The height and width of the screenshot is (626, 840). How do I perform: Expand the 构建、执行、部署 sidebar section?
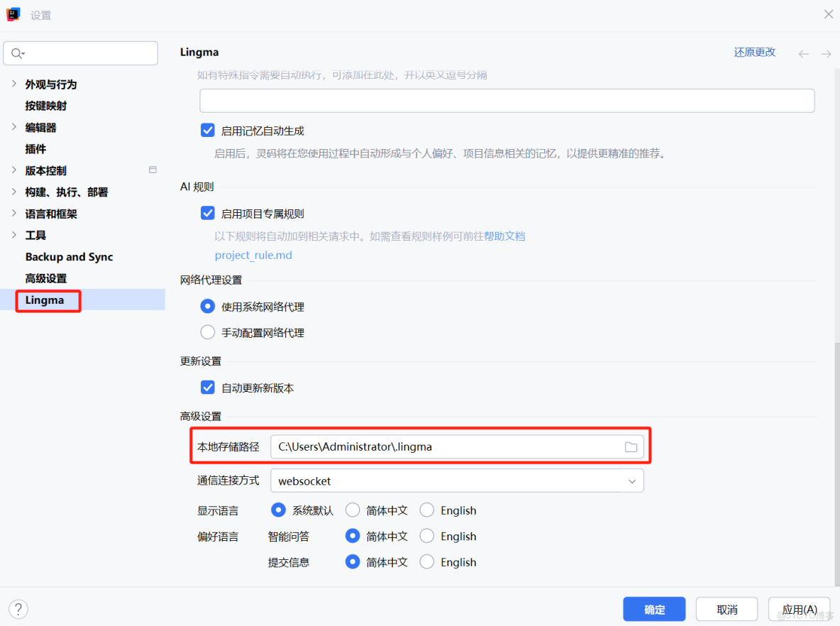point(13,192)
